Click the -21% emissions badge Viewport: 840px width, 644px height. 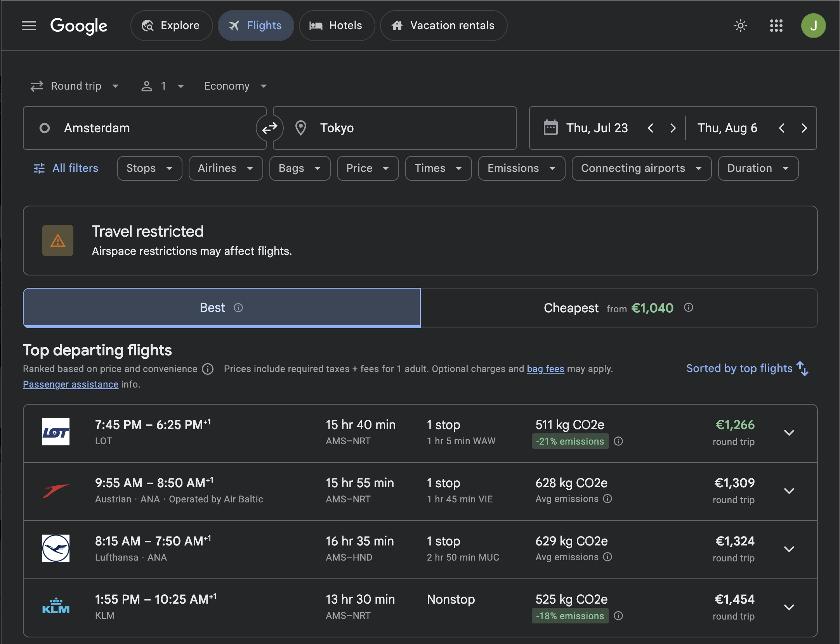pos(570,441)
